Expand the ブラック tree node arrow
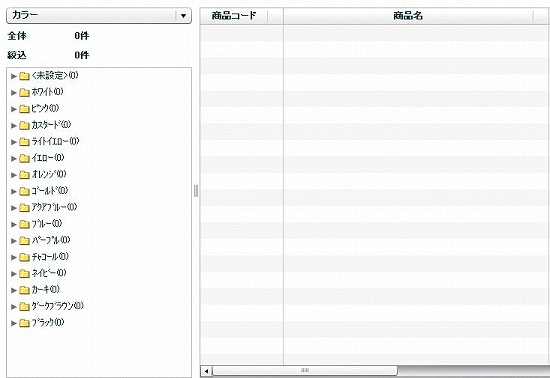Viewport: 550px width, 378px height. click(14, 323)
